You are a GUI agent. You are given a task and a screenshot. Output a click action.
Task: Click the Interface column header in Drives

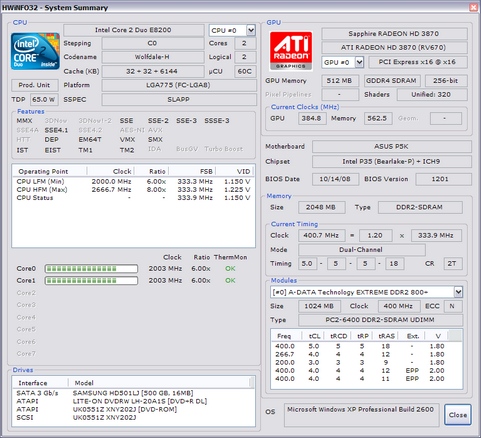(x=40, y=383)
